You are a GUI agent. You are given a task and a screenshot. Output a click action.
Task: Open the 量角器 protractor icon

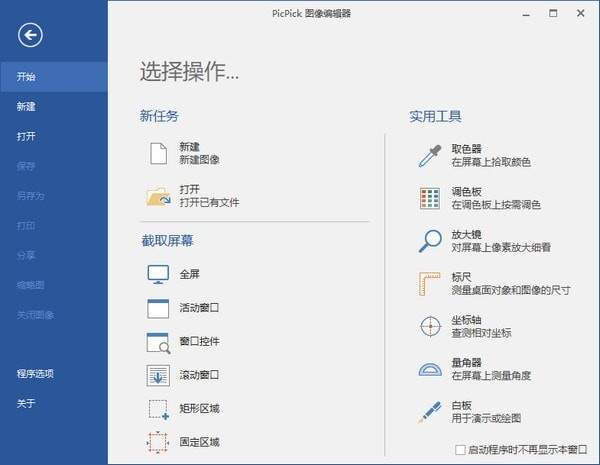coord(429,369)
